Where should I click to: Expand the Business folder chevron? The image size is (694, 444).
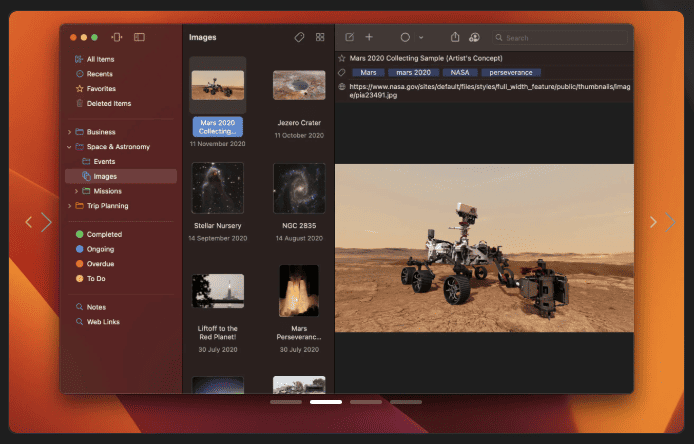pyautogui.click(x=69, y=132)
